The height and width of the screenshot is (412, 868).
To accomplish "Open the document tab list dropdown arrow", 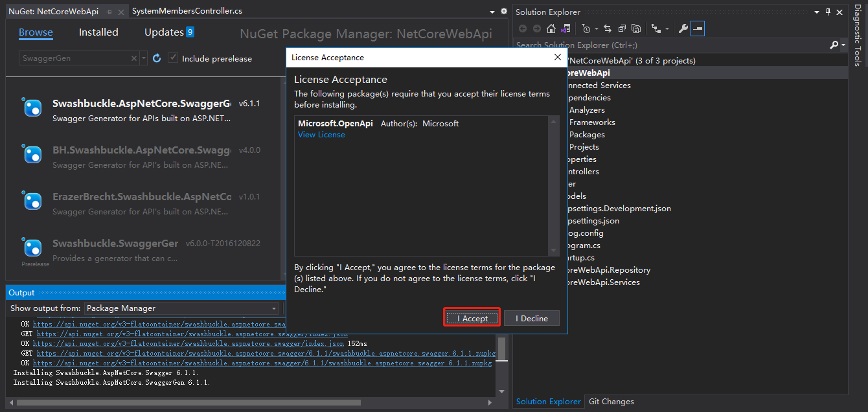I will coord(493,12).
